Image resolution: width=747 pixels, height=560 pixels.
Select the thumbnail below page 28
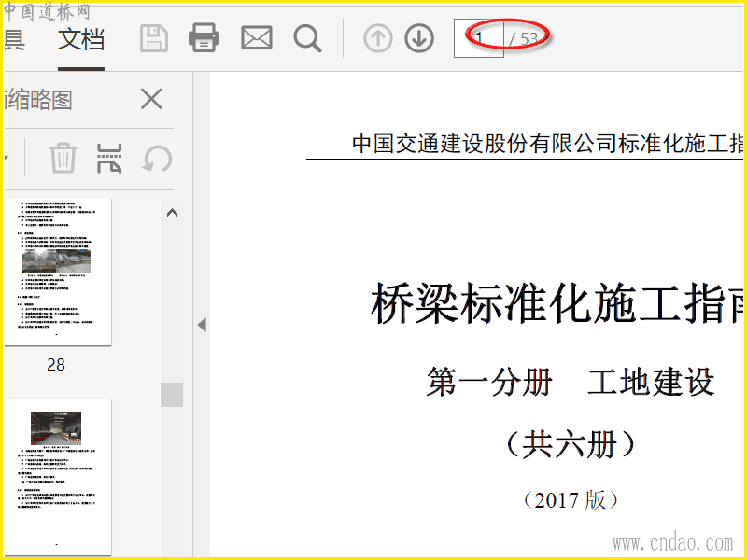pos(58,477)
